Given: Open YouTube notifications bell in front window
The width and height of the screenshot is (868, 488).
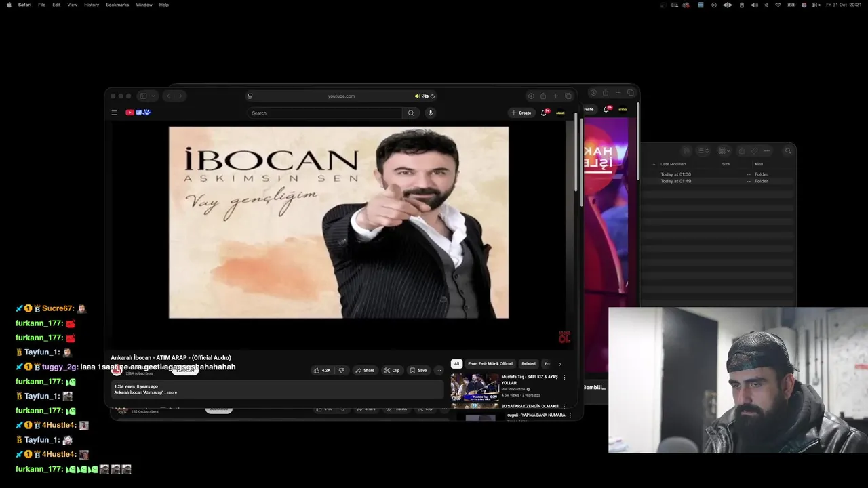Looking at the screenshot, I should [x=544, y=113].
